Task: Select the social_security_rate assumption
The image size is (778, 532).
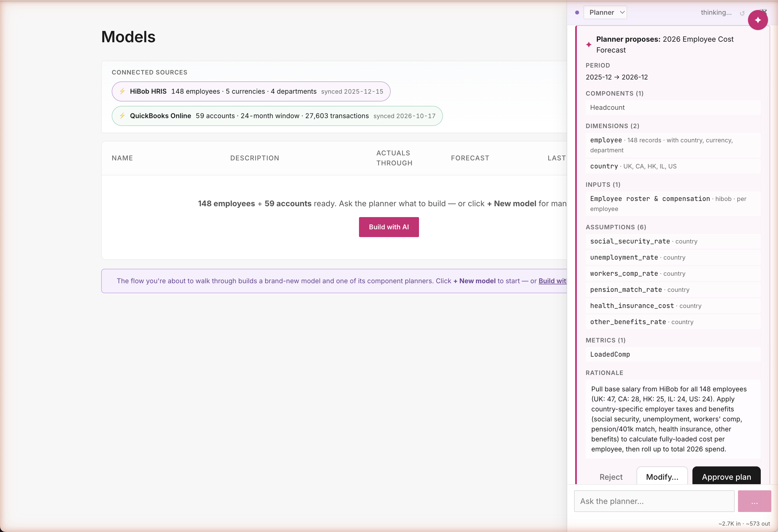Action: tap(673, 241)
